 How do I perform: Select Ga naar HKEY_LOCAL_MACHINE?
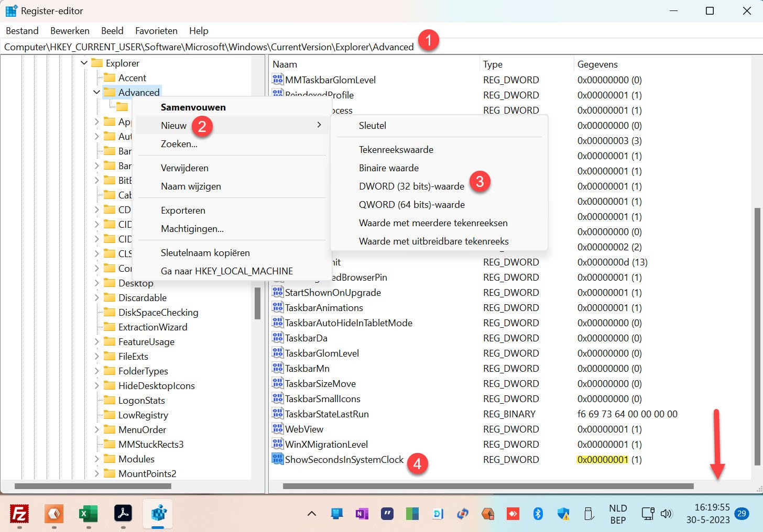point(227,271)
